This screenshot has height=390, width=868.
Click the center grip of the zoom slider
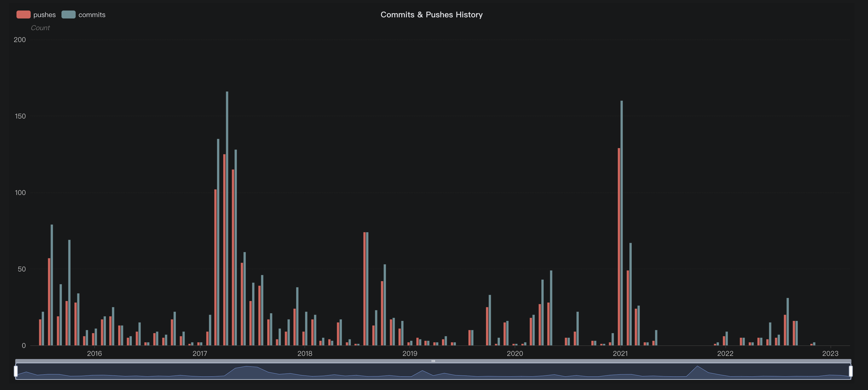point(434,361)
